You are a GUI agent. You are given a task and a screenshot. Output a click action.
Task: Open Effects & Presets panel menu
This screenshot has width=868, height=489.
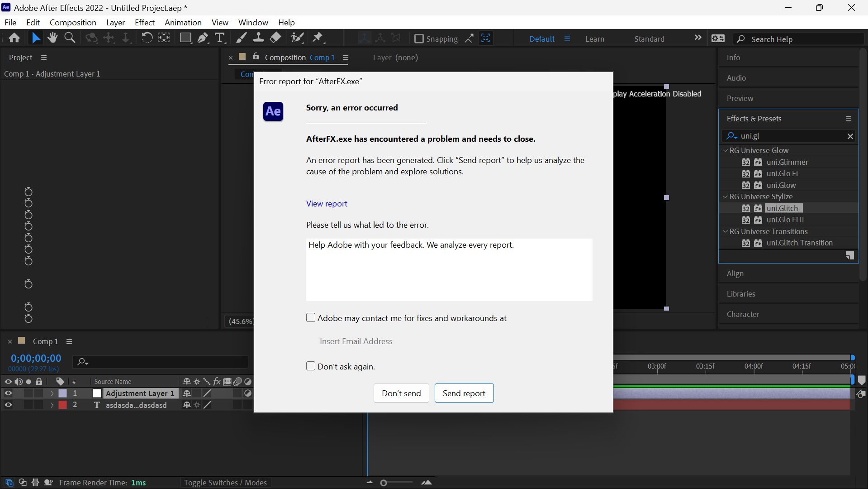coord(849,119)
